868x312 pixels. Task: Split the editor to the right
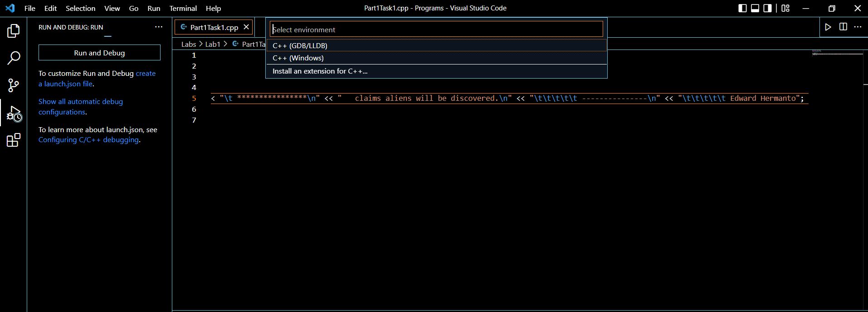click(843, 27)
